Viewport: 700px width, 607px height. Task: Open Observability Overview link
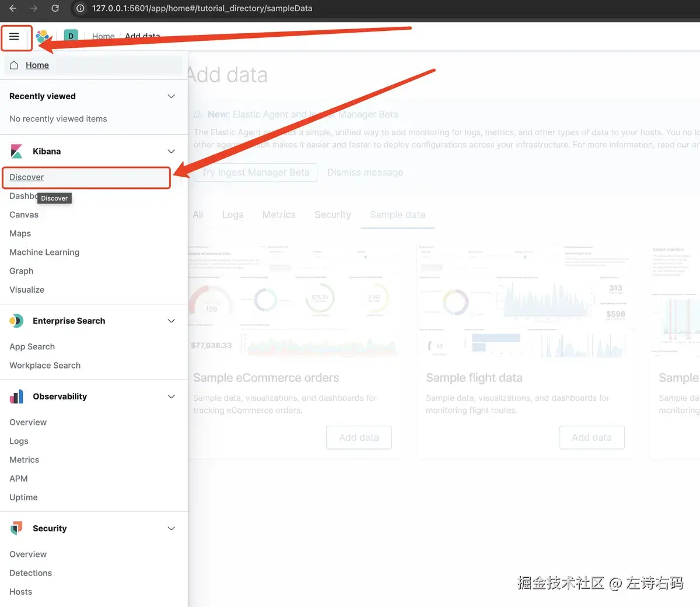pyautogui.click(x=28, y=422)
